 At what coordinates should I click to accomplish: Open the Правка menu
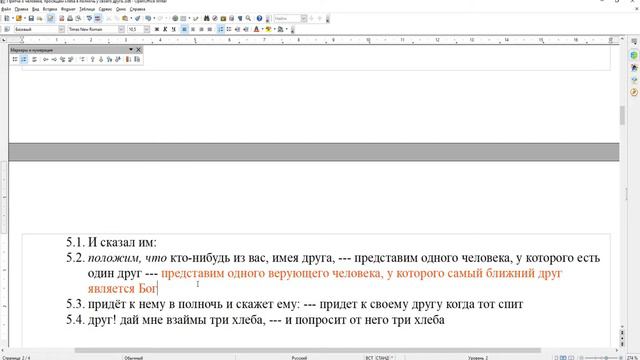coord(21,9)
